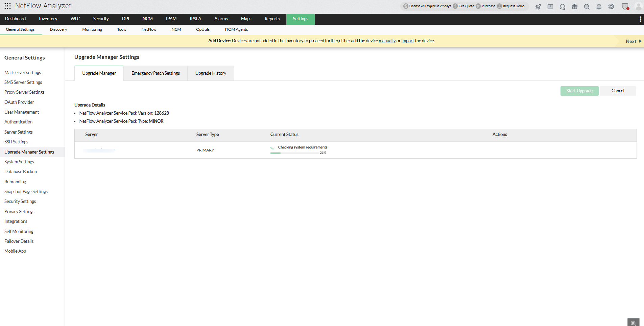Open the DPI menu
This screenshot has width=644, height=326.
coord(126,19)
